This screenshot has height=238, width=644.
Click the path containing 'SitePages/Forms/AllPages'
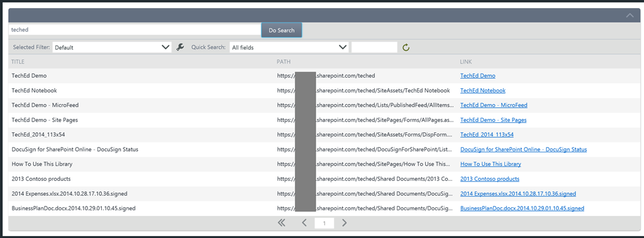(x=365, y=120)
